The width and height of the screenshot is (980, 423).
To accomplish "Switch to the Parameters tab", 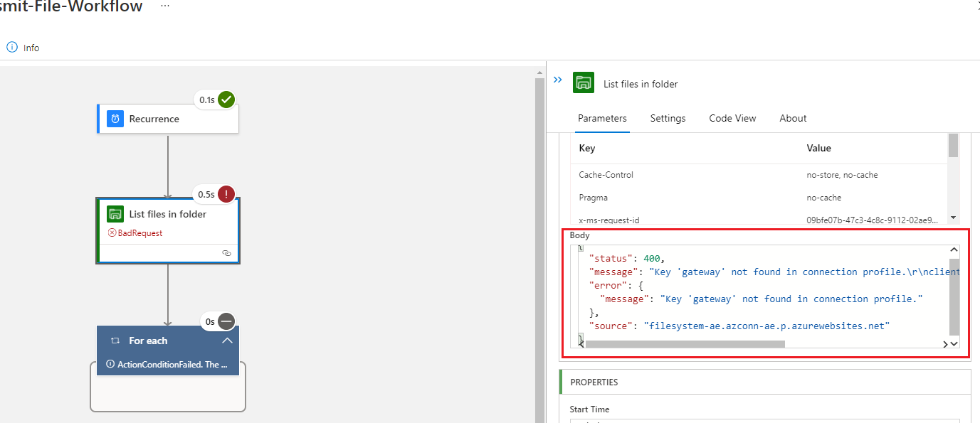I will click(x=602, y=118).
